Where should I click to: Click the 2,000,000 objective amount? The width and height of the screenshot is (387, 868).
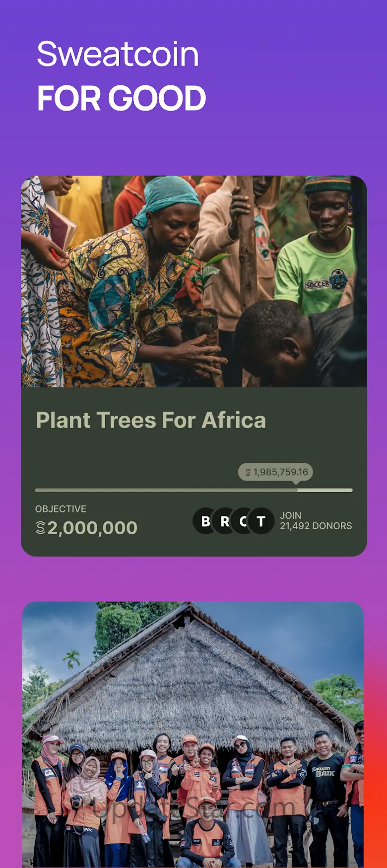92,528
